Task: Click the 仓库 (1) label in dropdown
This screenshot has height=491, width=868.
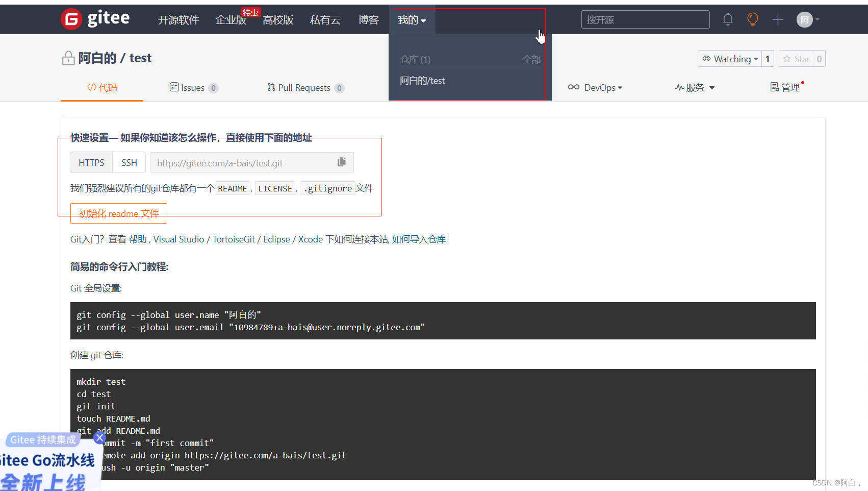Action: pos(415,60)
